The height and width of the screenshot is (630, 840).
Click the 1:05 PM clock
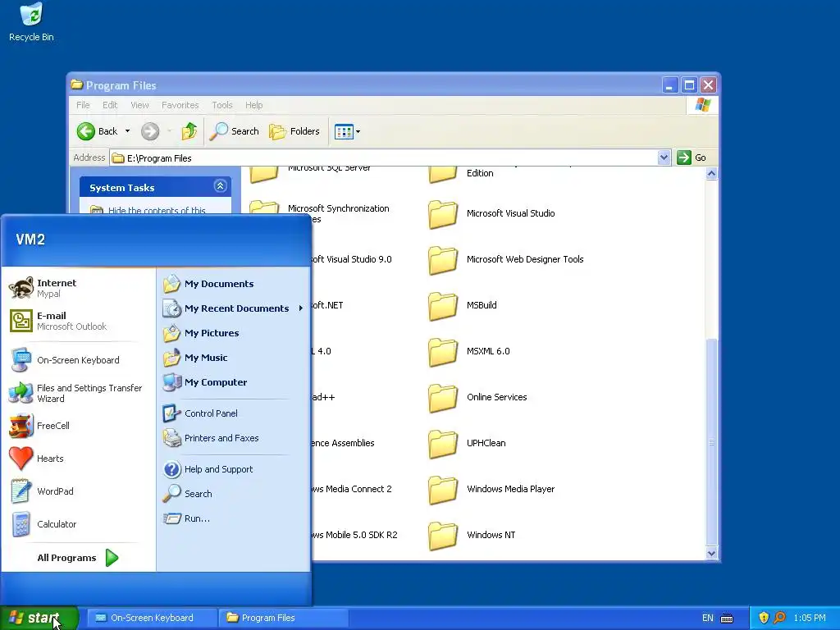coord(810,619)
